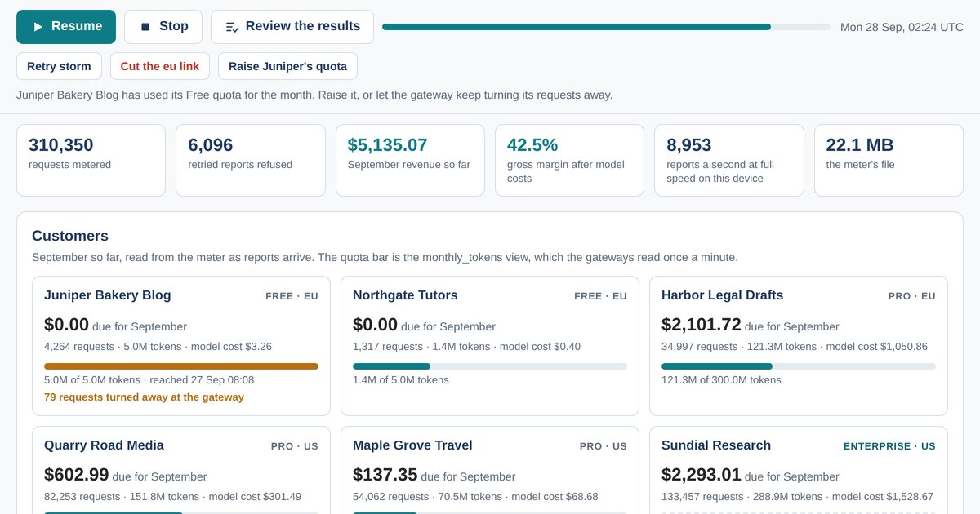Open Review the results
This screenshot has height=514, width=980.
292,27
